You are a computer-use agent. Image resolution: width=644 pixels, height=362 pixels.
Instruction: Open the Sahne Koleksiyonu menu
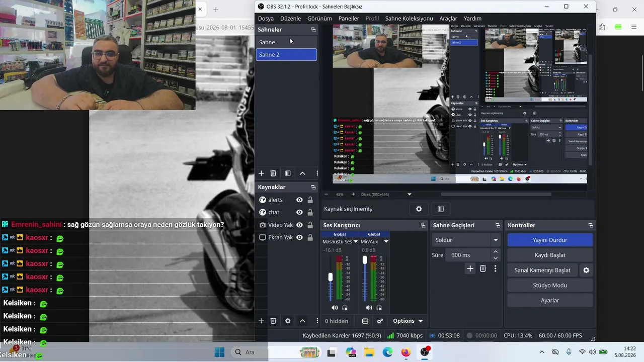tap(409, 19)
